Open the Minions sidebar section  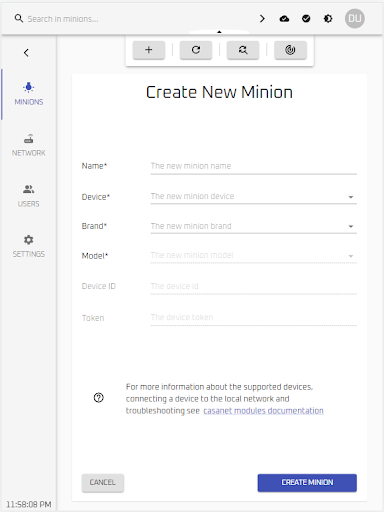pos(29,94)
